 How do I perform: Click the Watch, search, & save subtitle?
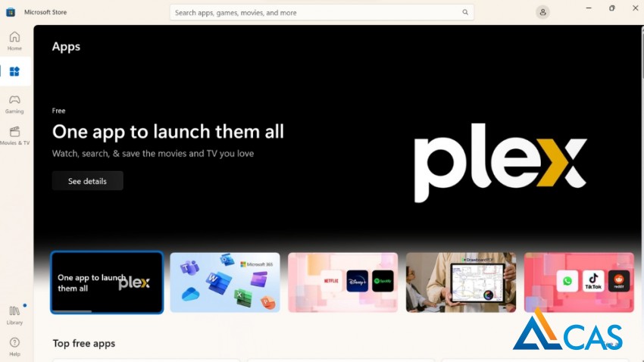(153, 154)
